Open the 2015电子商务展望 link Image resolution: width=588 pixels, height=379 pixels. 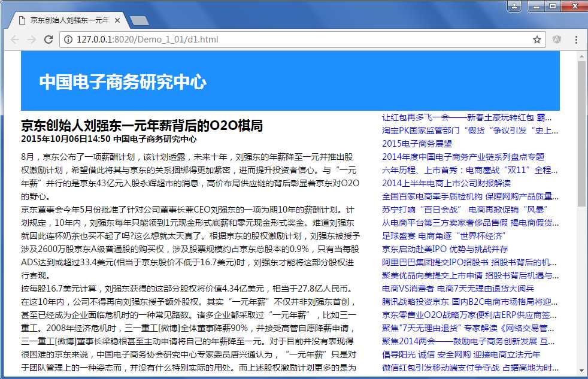417,144
